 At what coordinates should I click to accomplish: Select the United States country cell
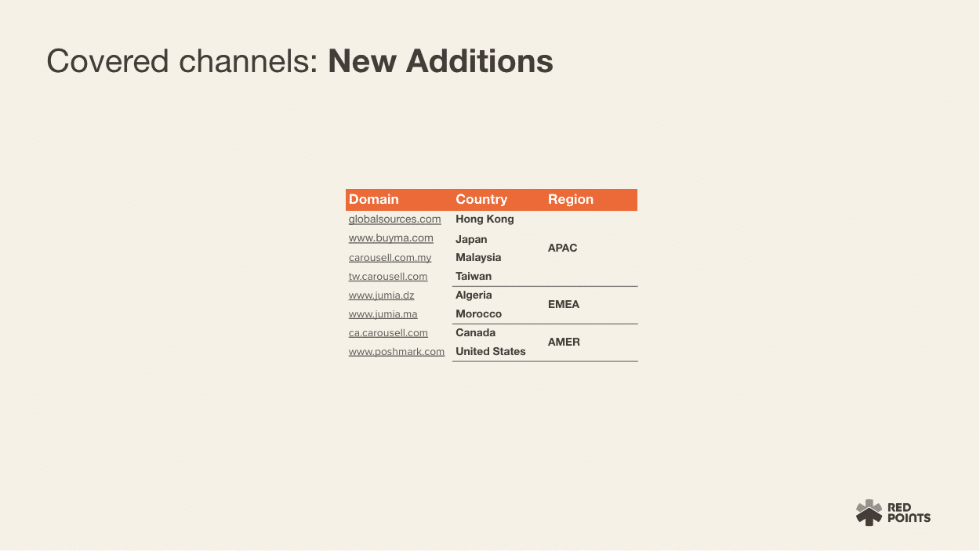[491, 352]
